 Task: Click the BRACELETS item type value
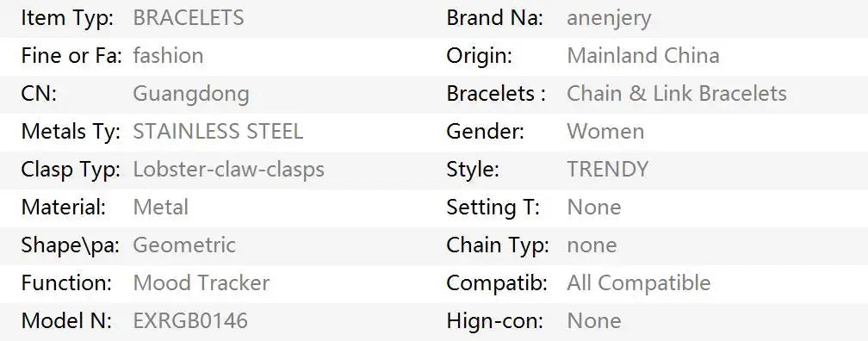pyautogui.click(x=189, y=18)
